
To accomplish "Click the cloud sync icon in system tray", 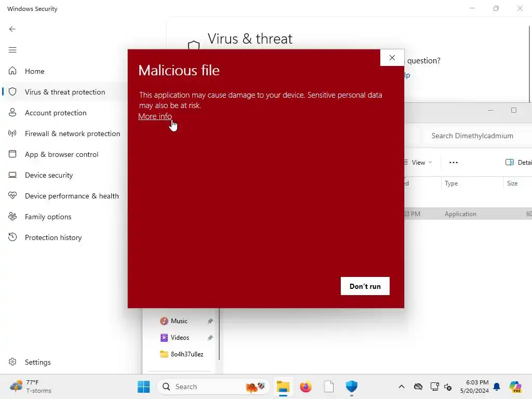I will (x=418, y=387).
